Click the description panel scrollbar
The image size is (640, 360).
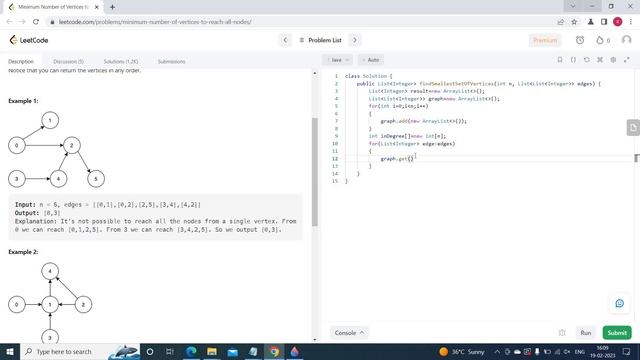(315, 171)
